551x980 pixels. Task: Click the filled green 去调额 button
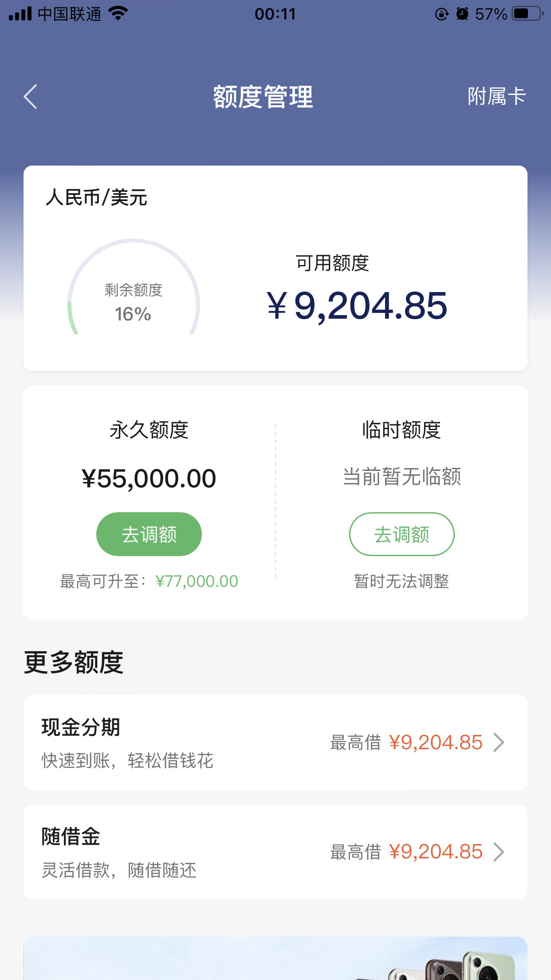pyautogui.click(x=149, y=534)
